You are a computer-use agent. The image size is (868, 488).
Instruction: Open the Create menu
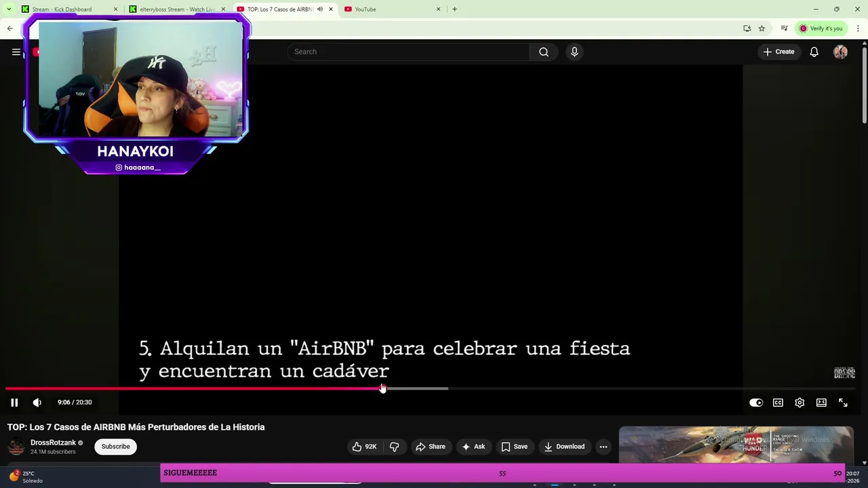coord(778,52)
